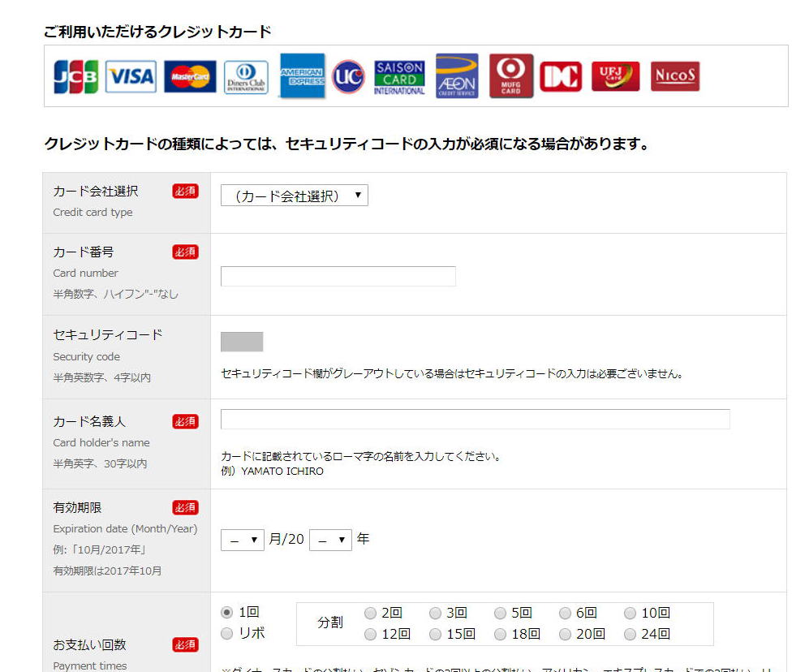Screen dimensions: 792x672
Task: Click the グレーアウト security code notice text
Action: tap(453, 373)
